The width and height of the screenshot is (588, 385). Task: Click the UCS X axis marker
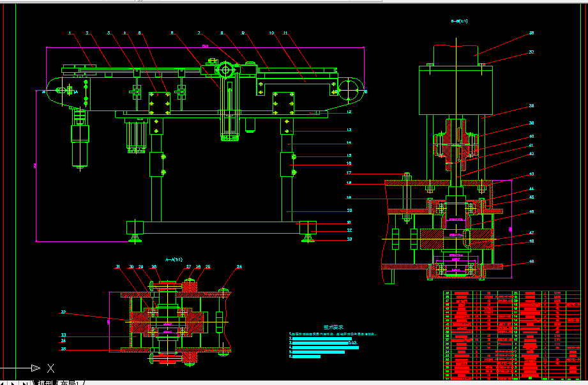coord(50,368)
